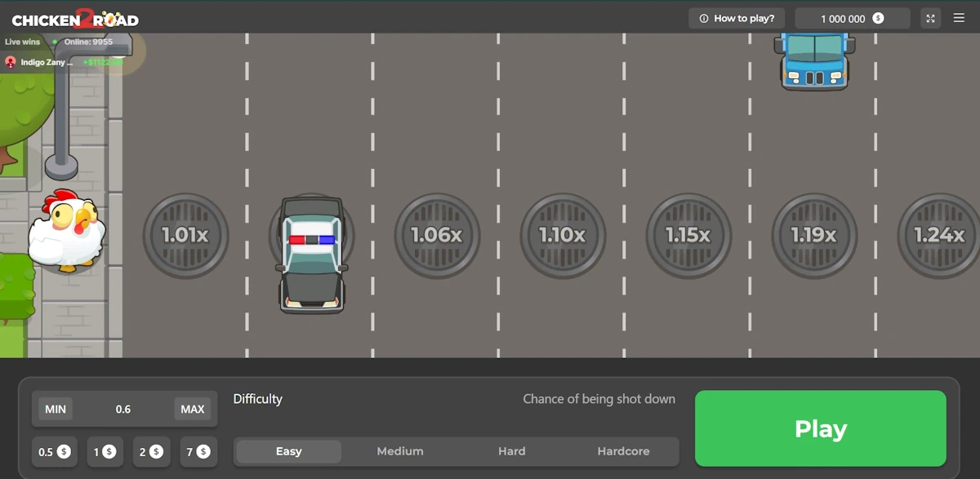Click the blue truck on road
The width and height of the screenshot is (980, 479).
pyautogui.click(x=815, y=61)
